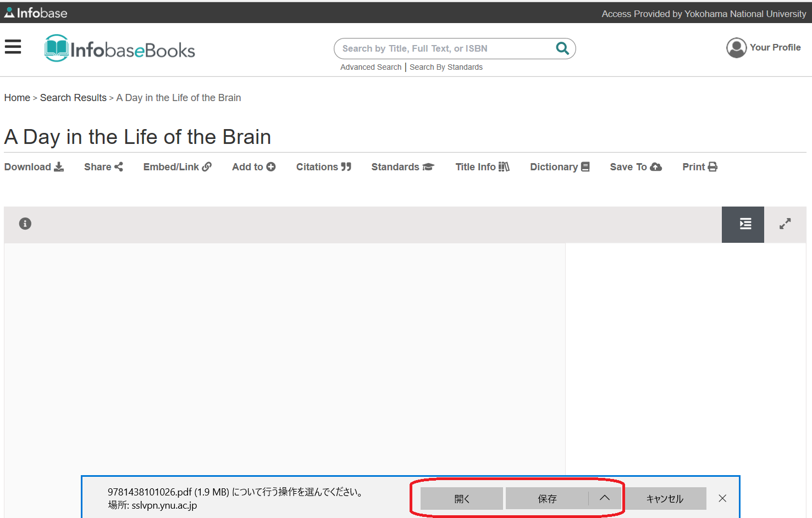Open Your Profile avatar icon
The height and width of the screenshot is (518, 812).
click(x=736, y=48)
